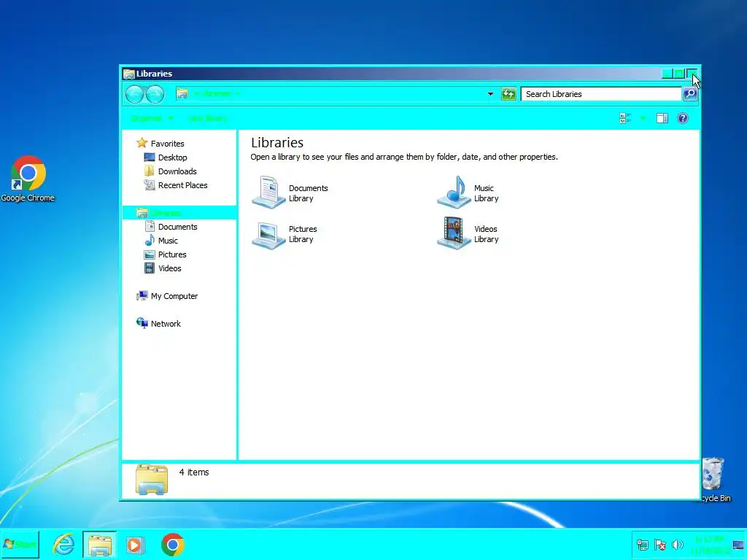The width and height of the screenshot is (747, 560).
Task: Open the address bar history dropdown arrow
Action: 490,94
